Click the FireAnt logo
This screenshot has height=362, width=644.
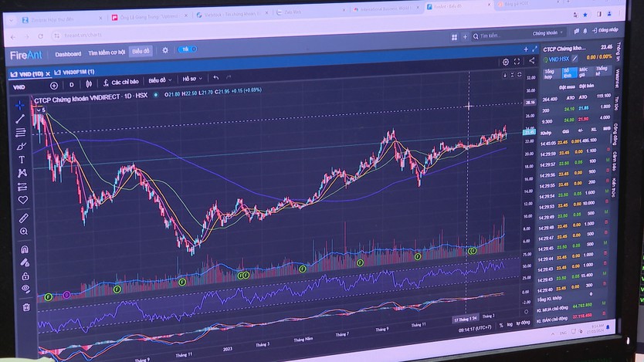[x=26, y=55]
